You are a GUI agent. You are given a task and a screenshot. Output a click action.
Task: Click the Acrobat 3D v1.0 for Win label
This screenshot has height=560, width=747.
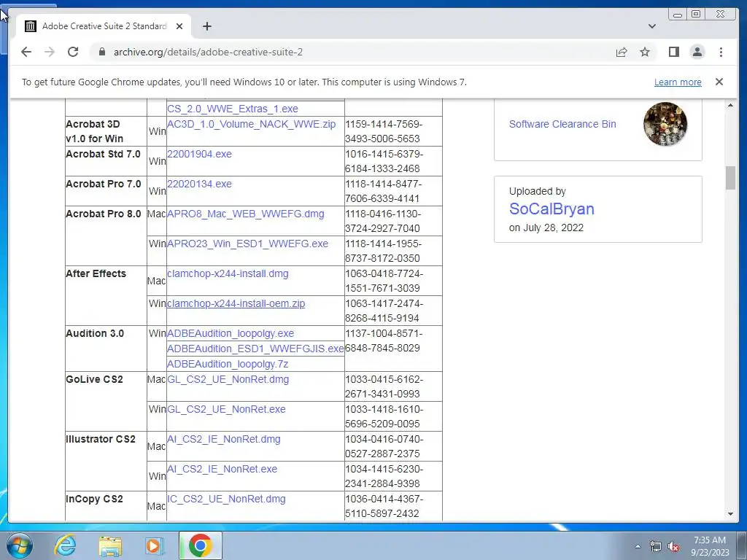(95, 131)
